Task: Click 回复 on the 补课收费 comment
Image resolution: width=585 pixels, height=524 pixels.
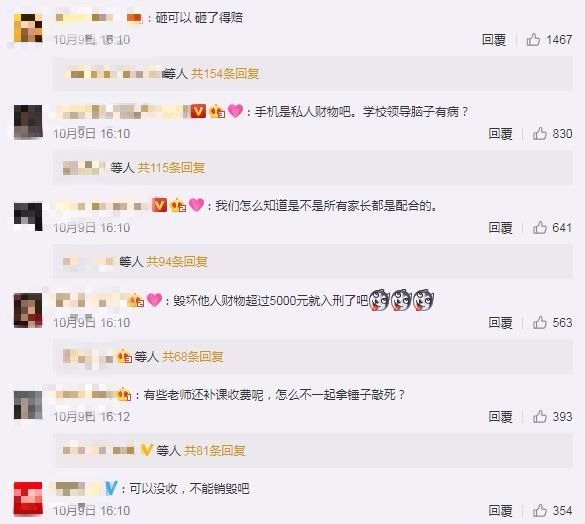Action: tap(500, 416)
